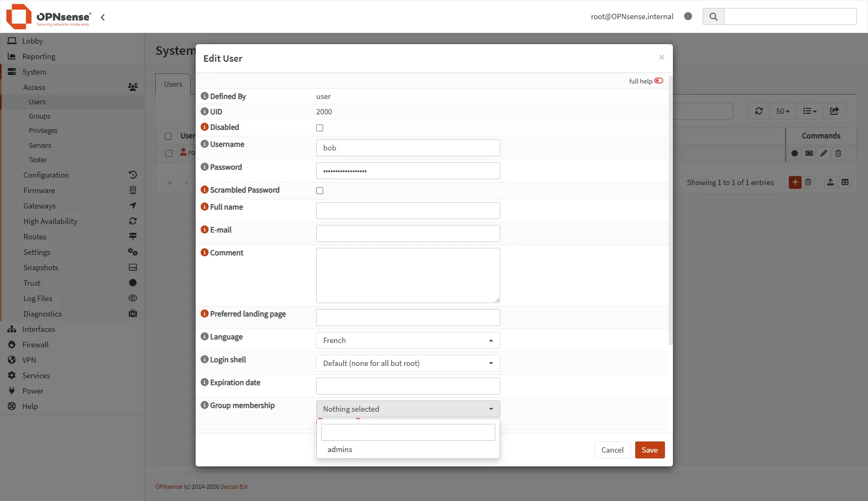The height and width of the screenshot is (501, 868).
Task: Click the add user plus icon
Action: click(795, 182)
